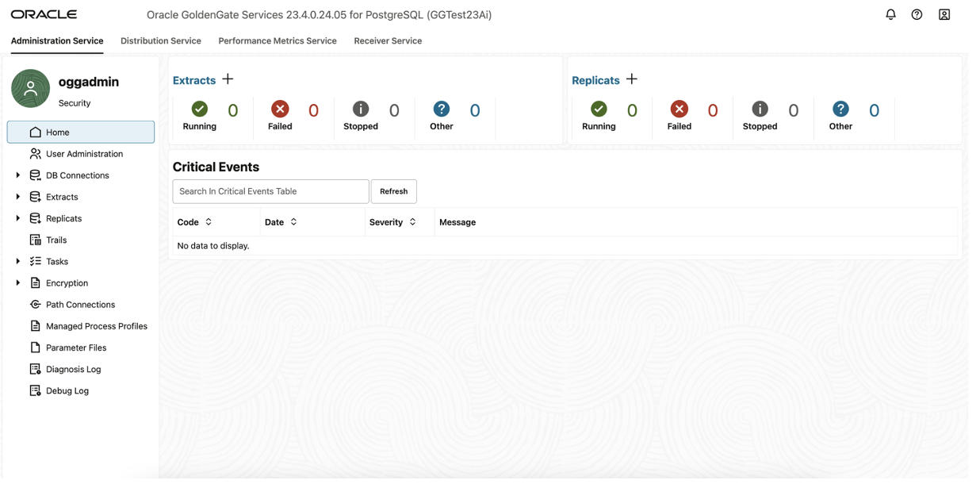Open Managed Process Profiles page
Viewport: 980px width, 484px height.
click(97, 325)
